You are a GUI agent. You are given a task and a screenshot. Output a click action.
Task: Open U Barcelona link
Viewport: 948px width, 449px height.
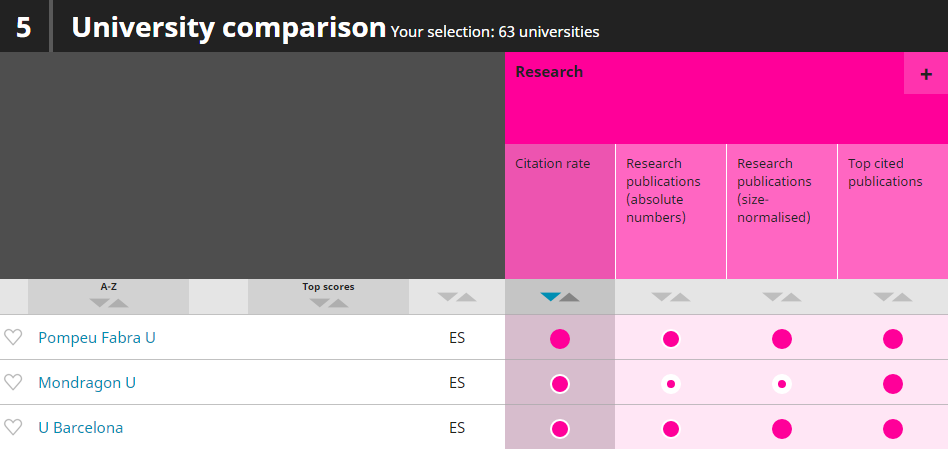80,428
